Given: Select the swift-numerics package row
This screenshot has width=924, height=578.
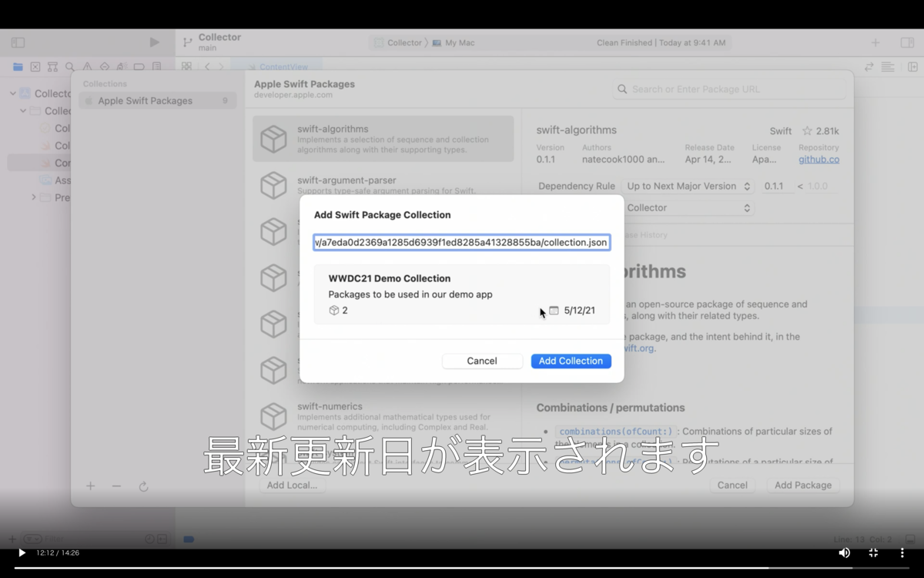Looking at the screenshot, I should [x=383, y=416].
